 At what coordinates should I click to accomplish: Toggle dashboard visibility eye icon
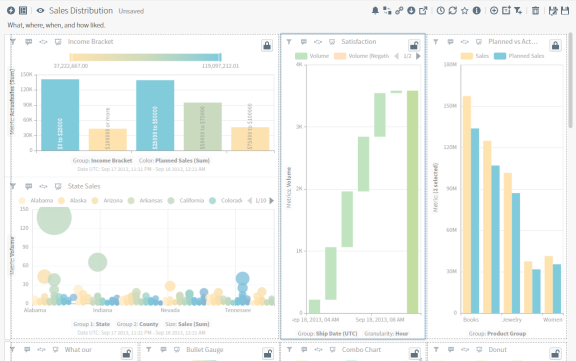[x=40, y=11]
